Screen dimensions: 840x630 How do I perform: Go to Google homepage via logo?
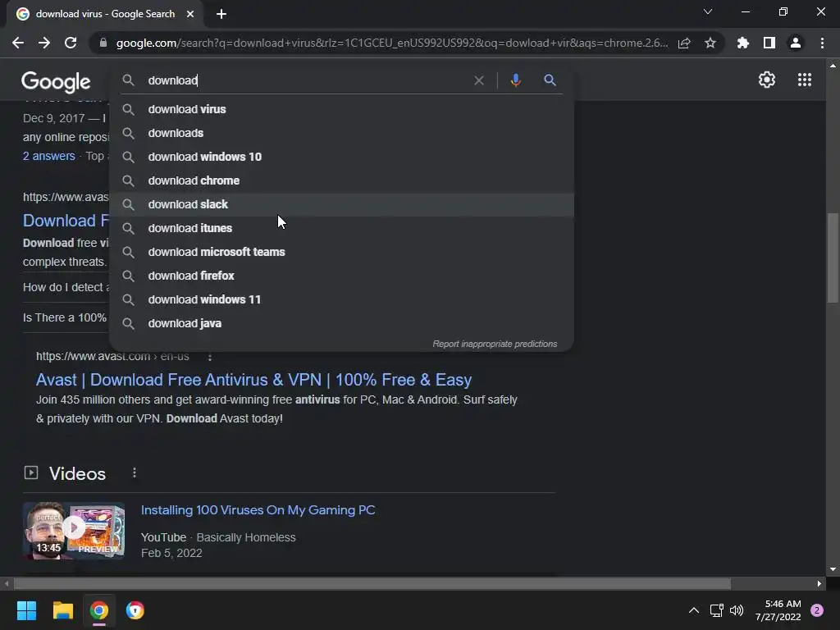pos(56,82)
